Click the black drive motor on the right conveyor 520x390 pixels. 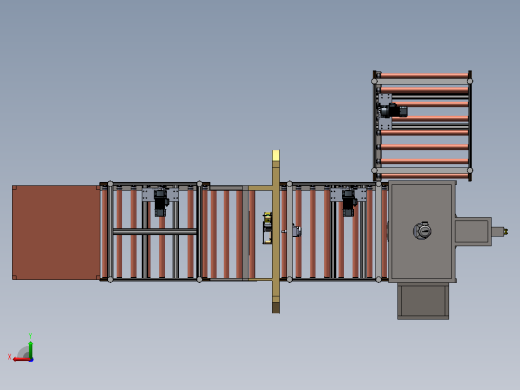pos(349,203)
